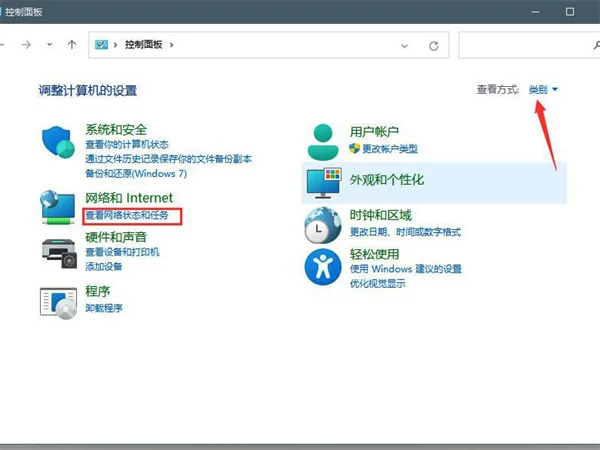Open 更改日期、时间或数字格式 link

(x=405, y=232)
